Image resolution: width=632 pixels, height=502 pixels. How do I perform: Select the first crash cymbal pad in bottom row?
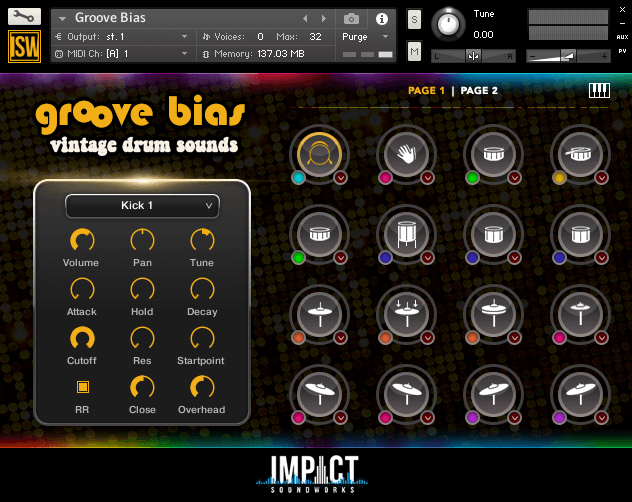click(x=320, y=394)
